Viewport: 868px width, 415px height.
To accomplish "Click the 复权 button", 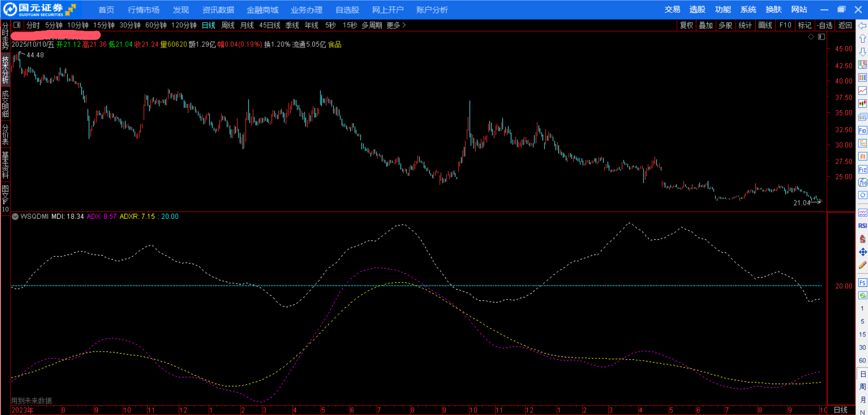I will [x=687, y=25].
